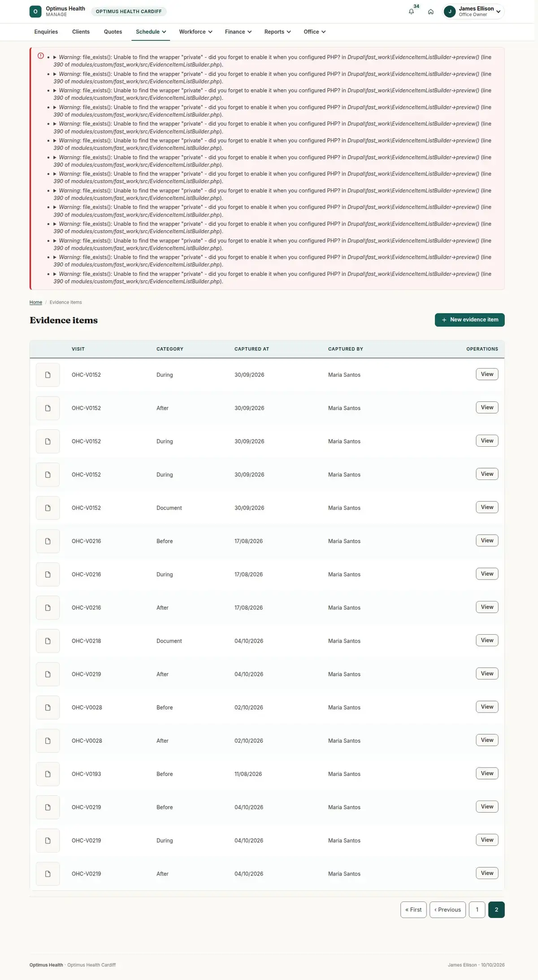Follow the Home breadcrumb link
Screen dimensions: 538x980
pos(36,302)
